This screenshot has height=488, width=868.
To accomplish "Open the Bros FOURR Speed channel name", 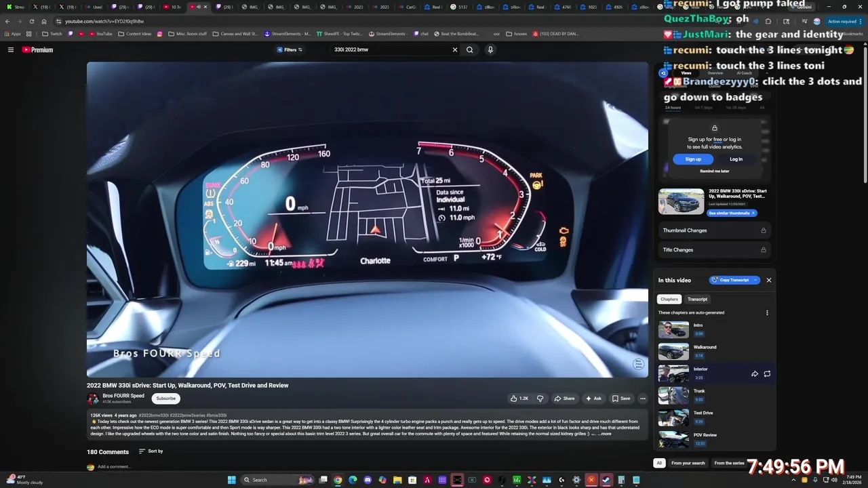I will pyautogui.click(x=123, y=396).
